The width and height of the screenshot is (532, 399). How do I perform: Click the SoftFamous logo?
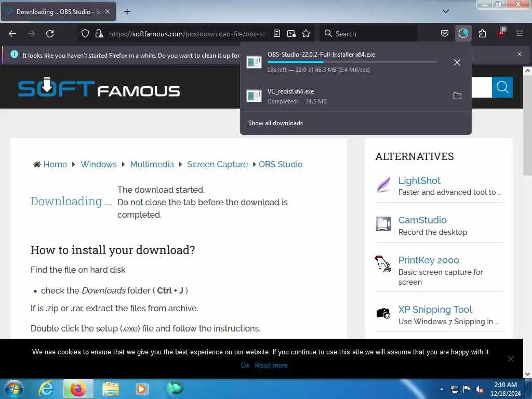99,87
